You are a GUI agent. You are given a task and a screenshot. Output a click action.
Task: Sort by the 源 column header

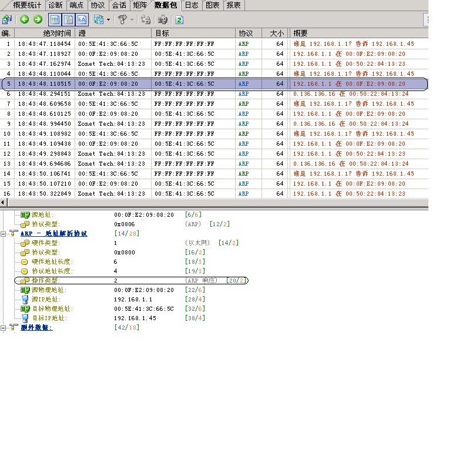point(113,33)
